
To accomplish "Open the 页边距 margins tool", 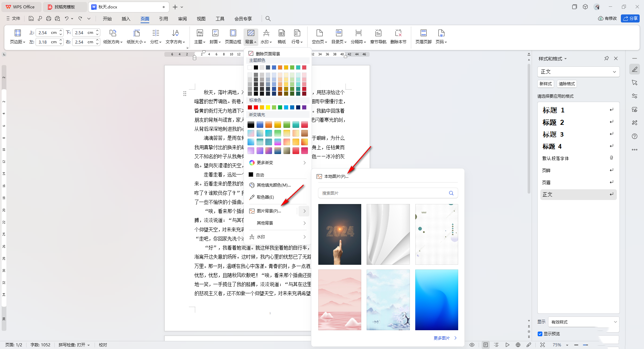I will pos(17,37).
